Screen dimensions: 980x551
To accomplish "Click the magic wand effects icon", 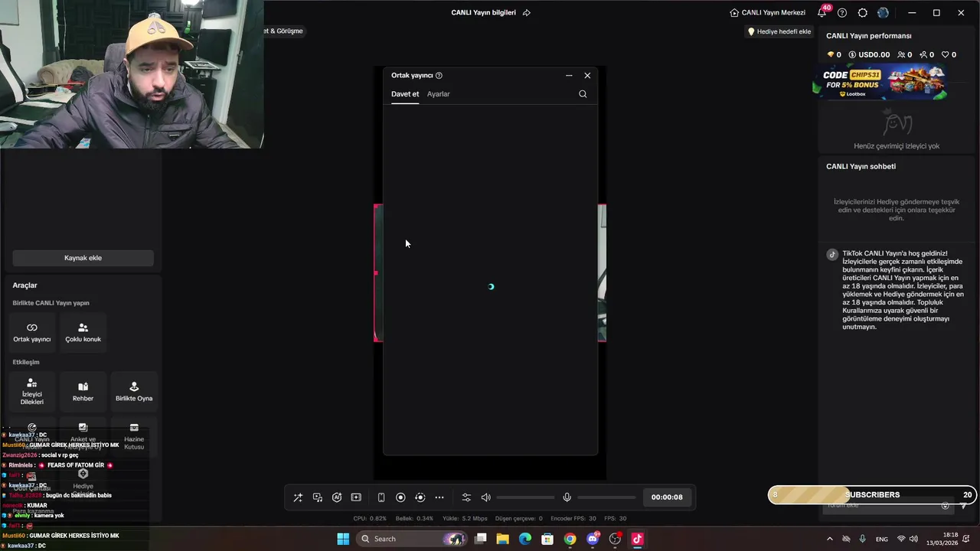I will [x=298, y=497].
